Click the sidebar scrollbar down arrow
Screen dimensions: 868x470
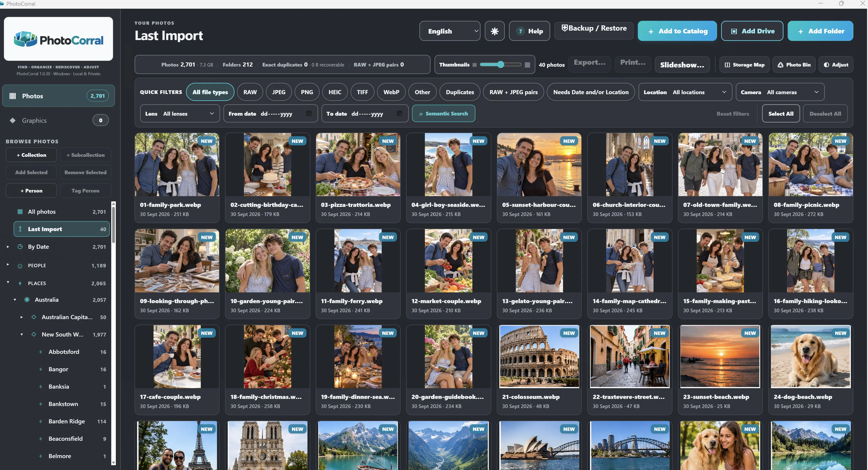(x=114, y=463)
